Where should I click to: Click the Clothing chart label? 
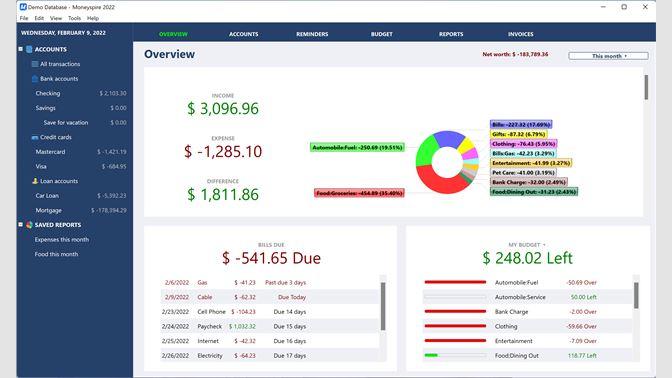pos(524,144)
